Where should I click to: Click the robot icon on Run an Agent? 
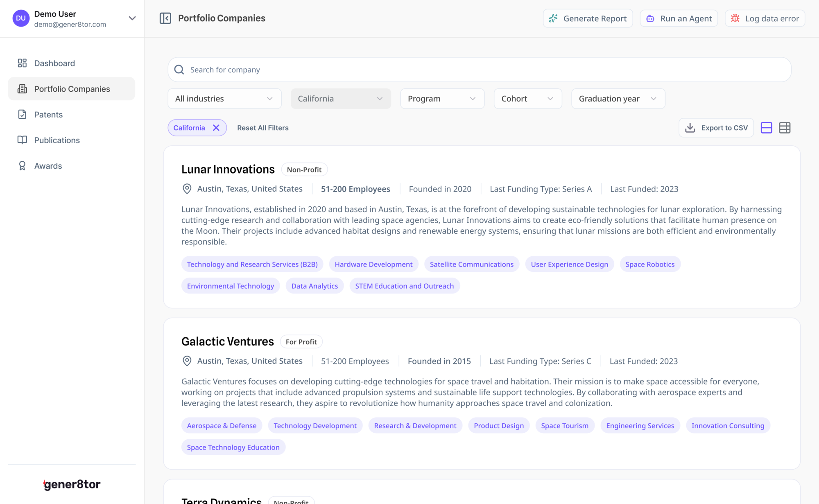coord(650,18)
